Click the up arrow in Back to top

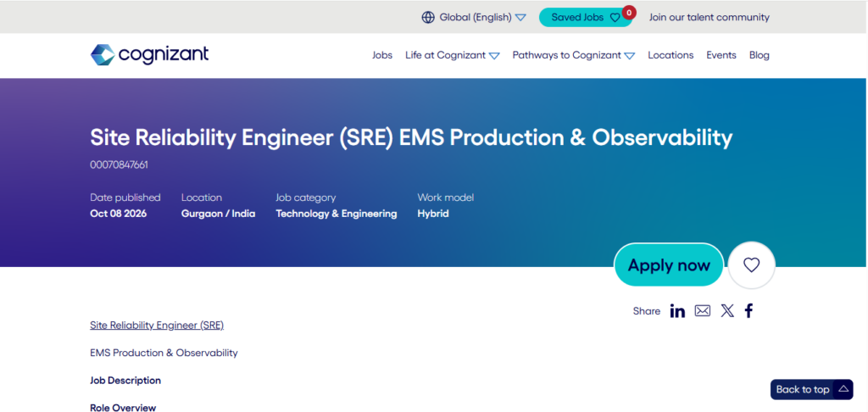tap(843, 389)
